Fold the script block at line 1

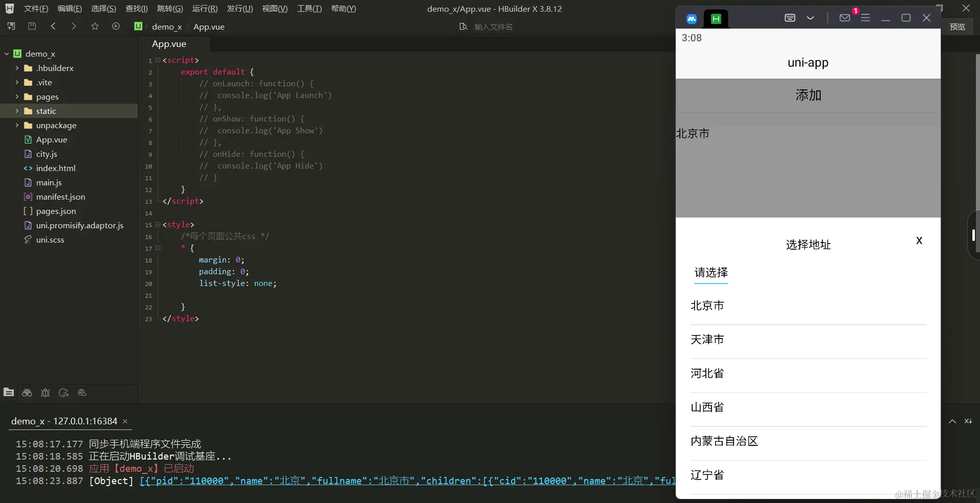[x=158, y=60]
